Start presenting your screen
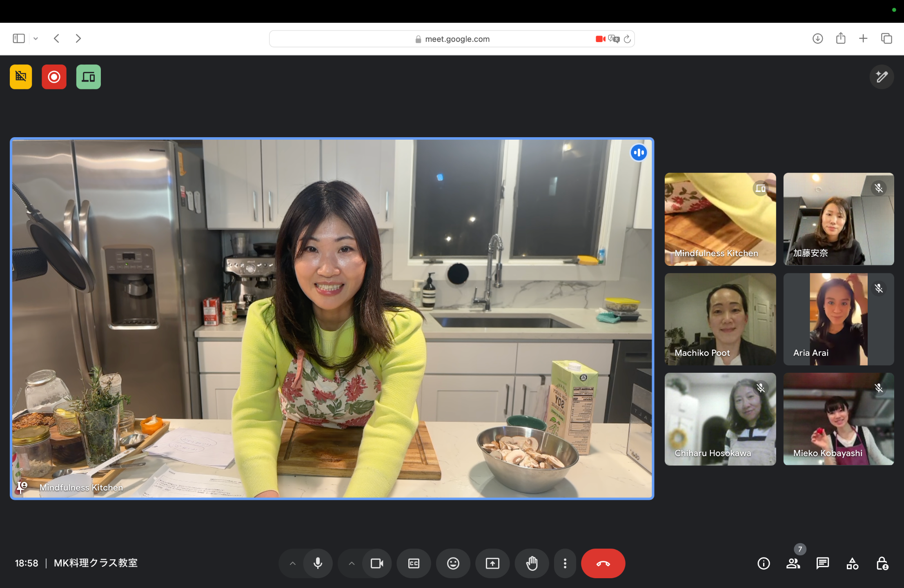Screen dimensions: 904x588 [492, 563]
